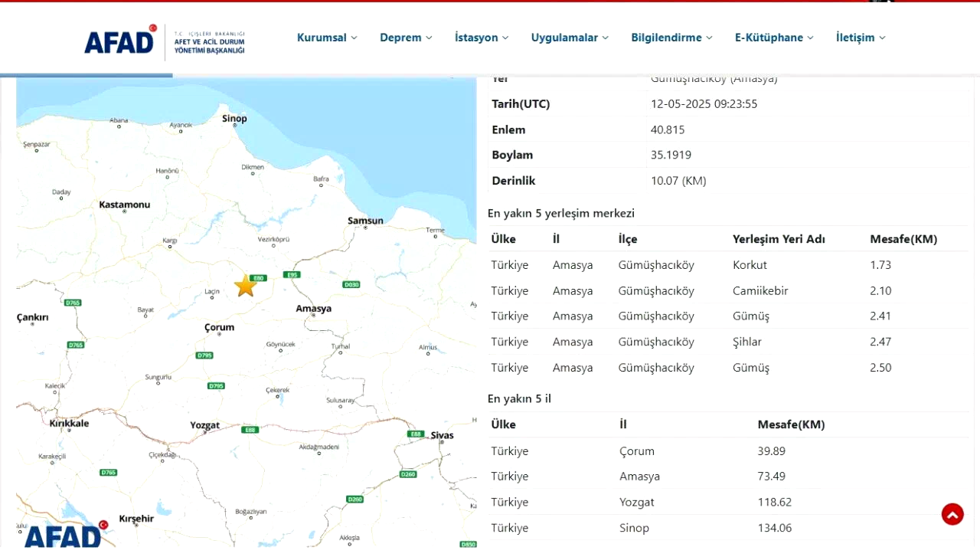Click the distance value 39.89
This screenshot has height=557, width=980.
click(772, 451)
